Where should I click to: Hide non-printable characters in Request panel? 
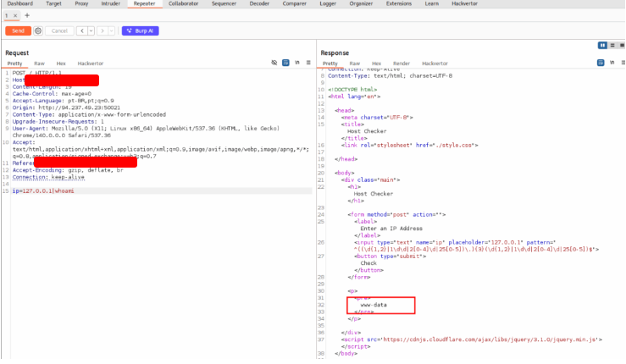coord(274,63)
